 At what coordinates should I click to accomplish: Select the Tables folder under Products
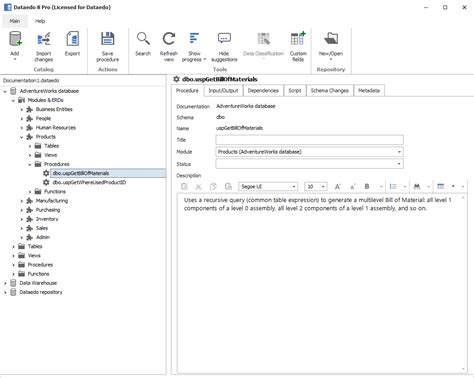coord(51,146)
